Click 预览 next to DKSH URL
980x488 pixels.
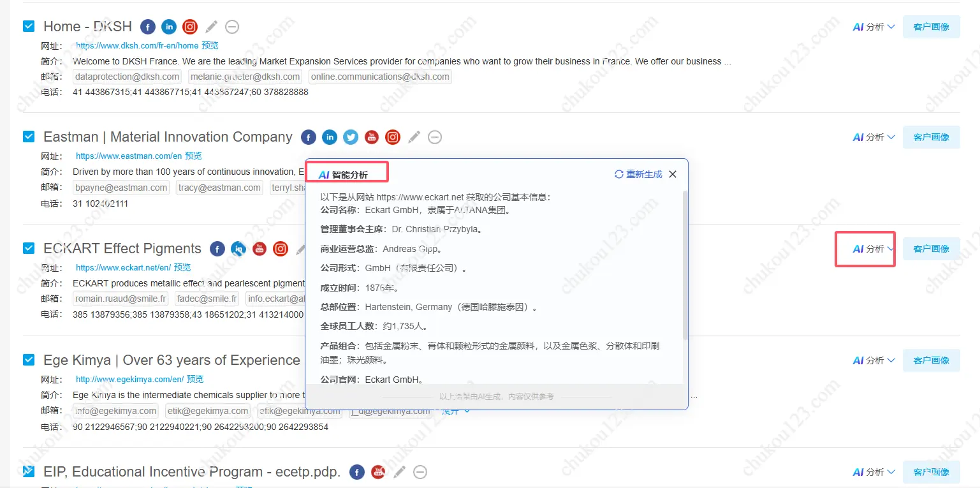pos(210,46)
